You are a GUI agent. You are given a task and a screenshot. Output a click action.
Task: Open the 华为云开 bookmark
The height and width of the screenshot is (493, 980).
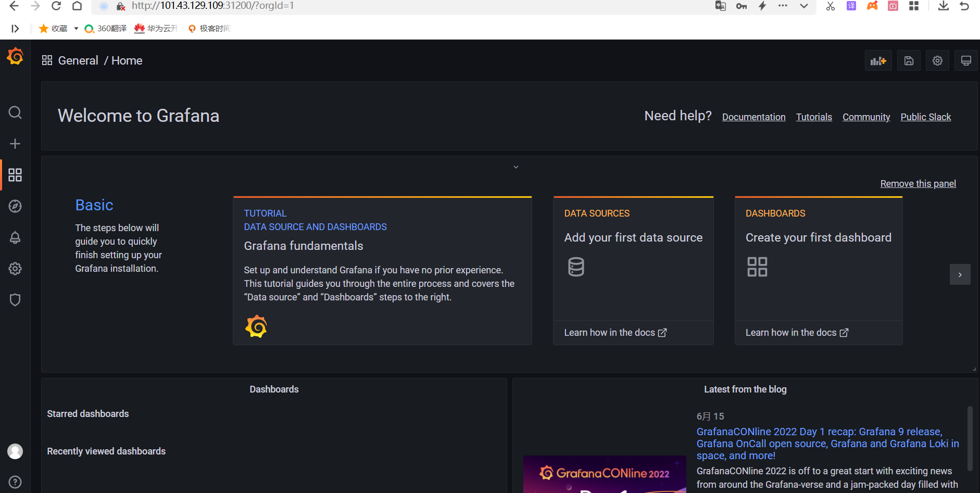(156, 29)
